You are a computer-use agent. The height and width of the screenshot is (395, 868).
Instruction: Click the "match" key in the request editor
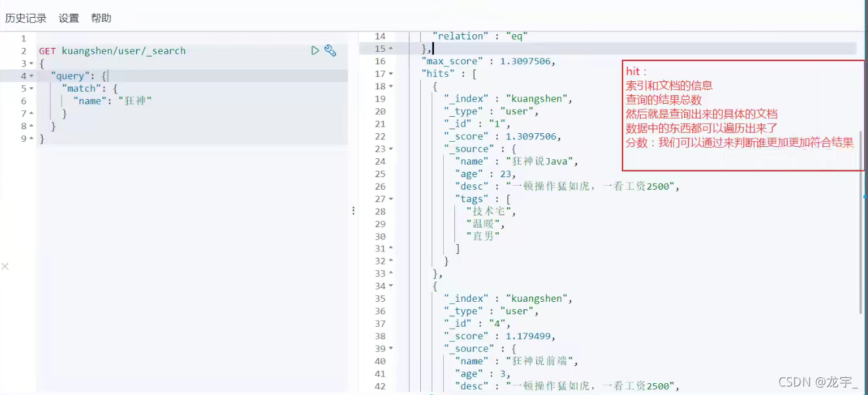pyautogui.click(x=81, y=89)
